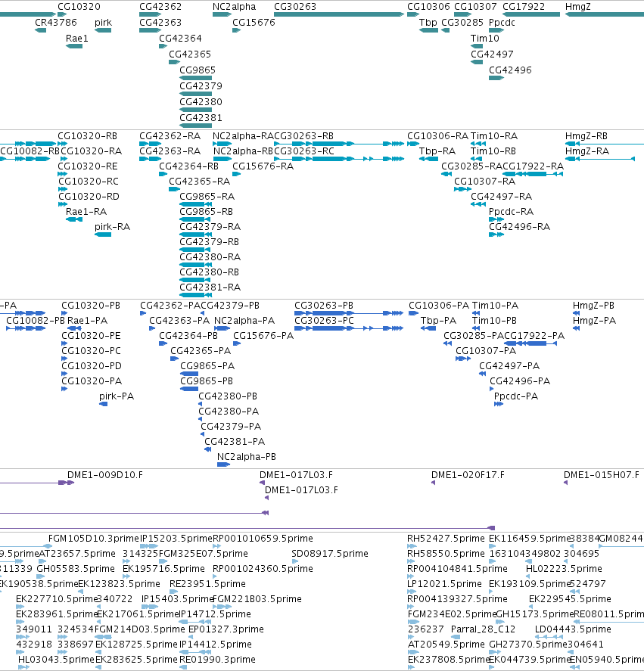This screenshot has height=671, width=644.
Task: Click the pirk-RA transcript label
Action: point(112,226)
